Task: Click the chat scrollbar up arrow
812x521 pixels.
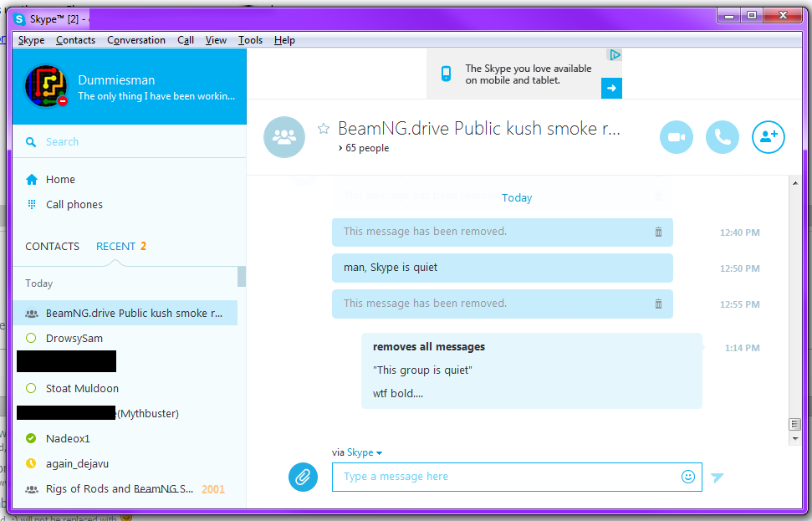Action: [x=795, y=183]
